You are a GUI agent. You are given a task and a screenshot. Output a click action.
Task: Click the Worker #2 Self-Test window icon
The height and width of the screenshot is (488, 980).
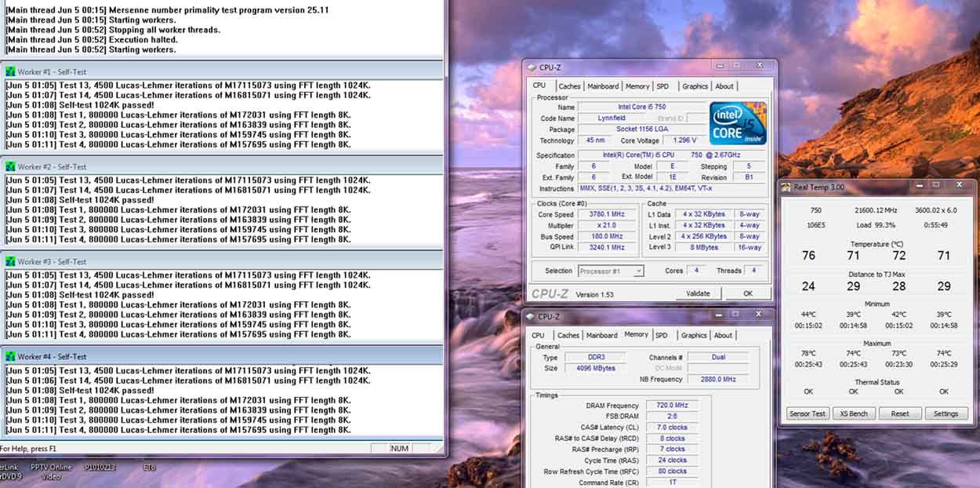(10, 167)
